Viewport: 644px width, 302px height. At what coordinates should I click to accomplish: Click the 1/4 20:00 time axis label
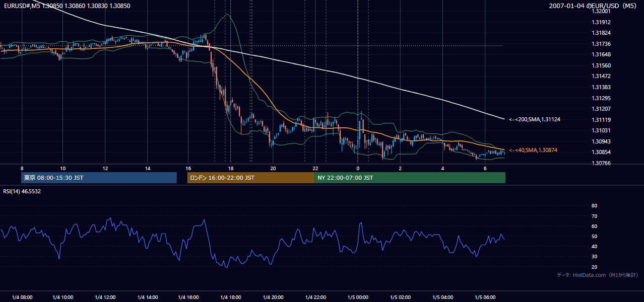click(x=273, y=297)
